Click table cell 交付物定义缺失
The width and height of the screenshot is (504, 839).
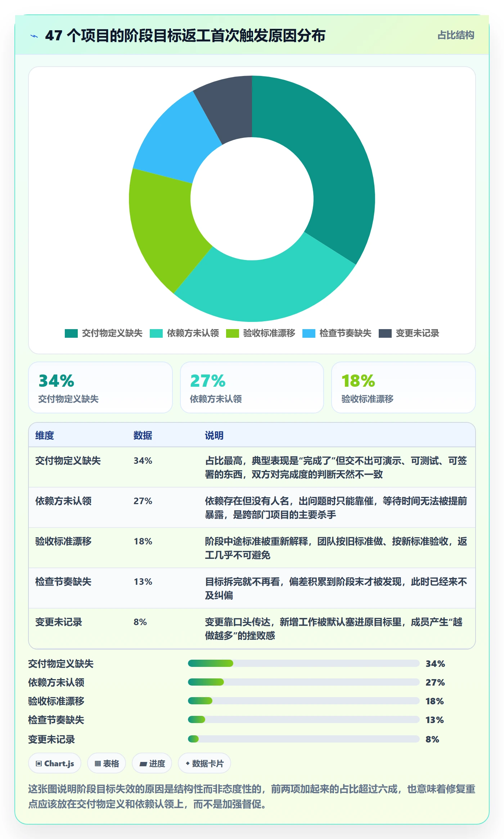point(68,461)
